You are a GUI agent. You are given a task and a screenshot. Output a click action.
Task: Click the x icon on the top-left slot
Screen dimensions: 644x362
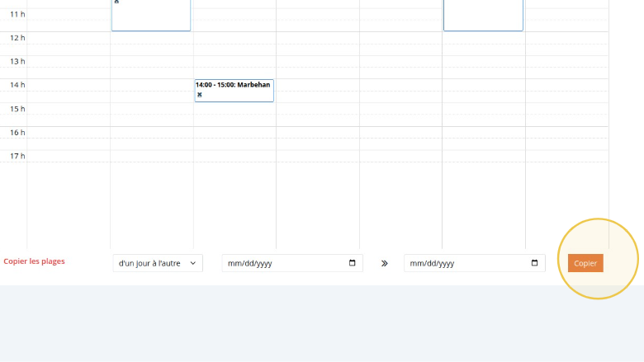(x=116, y=2)
